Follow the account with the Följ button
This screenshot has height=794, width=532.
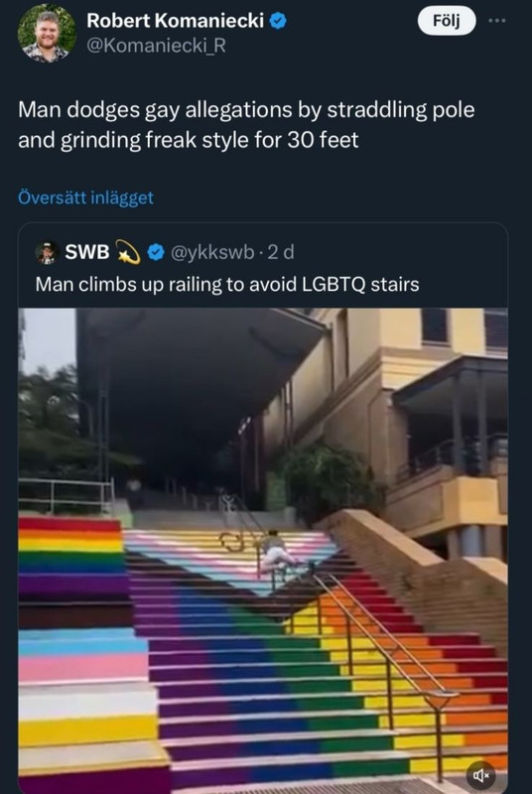[447, 21]
